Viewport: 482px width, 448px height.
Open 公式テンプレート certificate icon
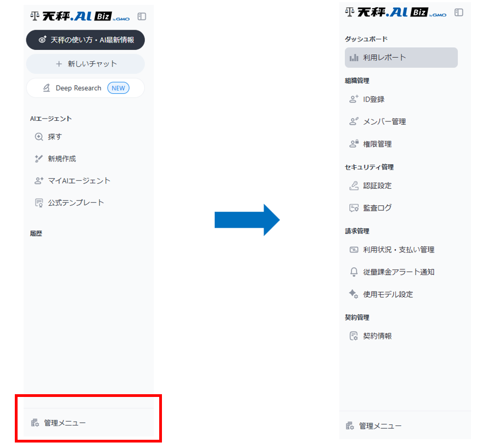(39, 203)
